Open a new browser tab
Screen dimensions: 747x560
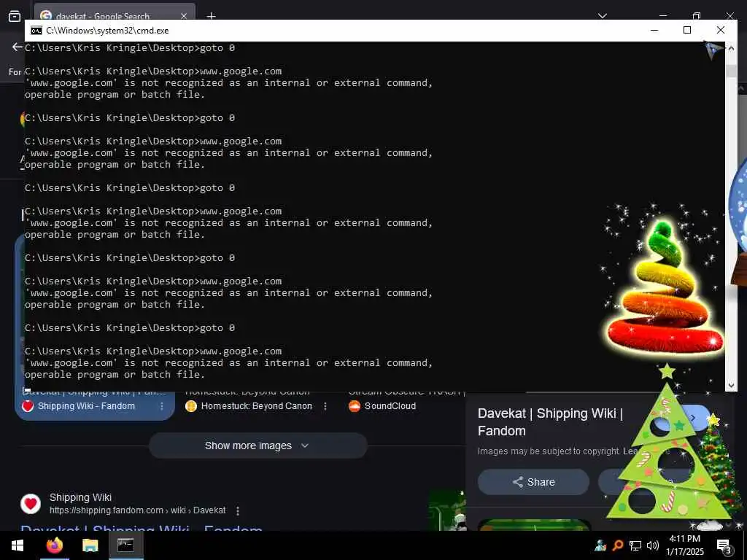click(x=211, y=16)
